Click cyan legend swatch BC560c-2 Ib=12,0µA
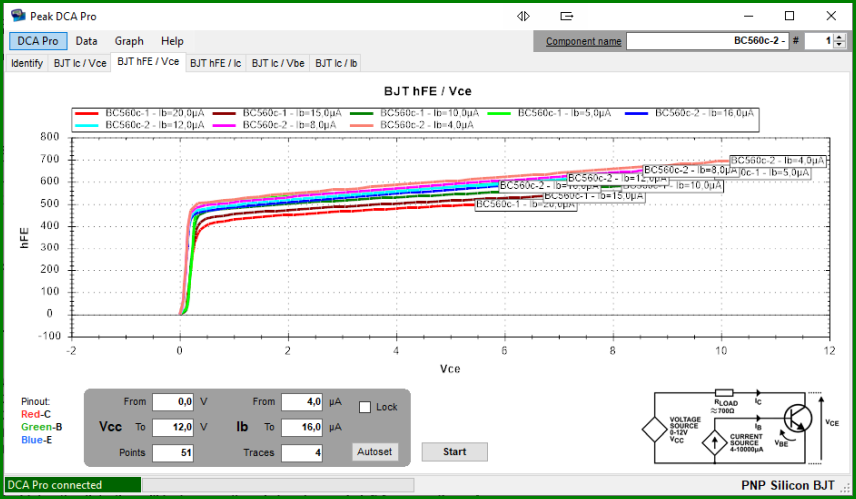Viewport: 856px width, 499px height. point(87,126)
